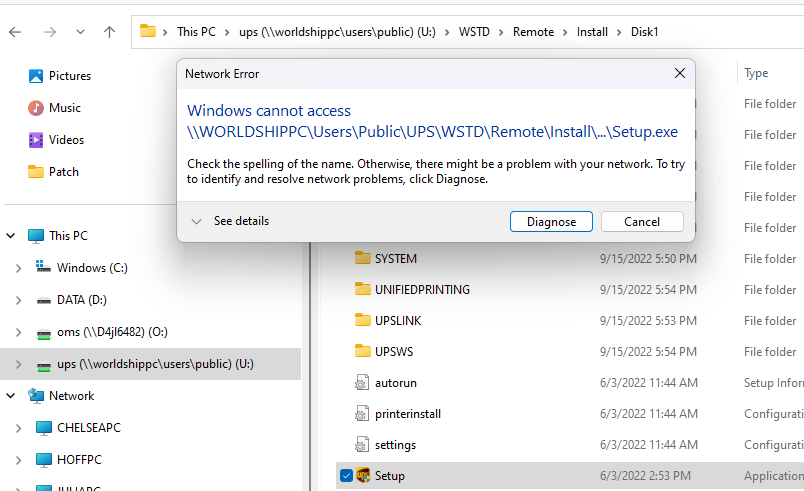804x491 pixels.
Task: Open the recent locations dropdown chevron
Action: coord(80,32)
